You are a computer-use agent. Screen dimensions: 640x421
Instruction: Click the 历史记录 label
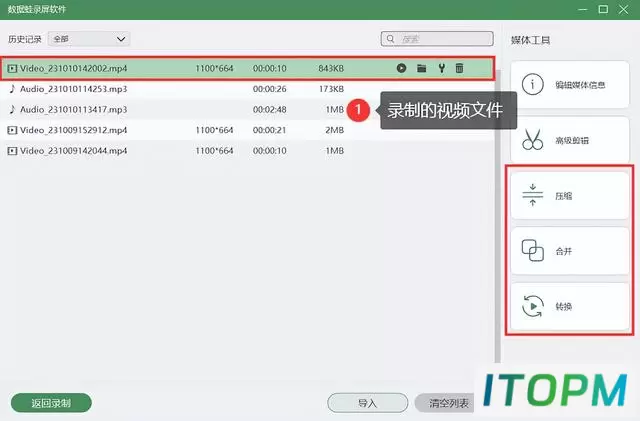[24, 39]
